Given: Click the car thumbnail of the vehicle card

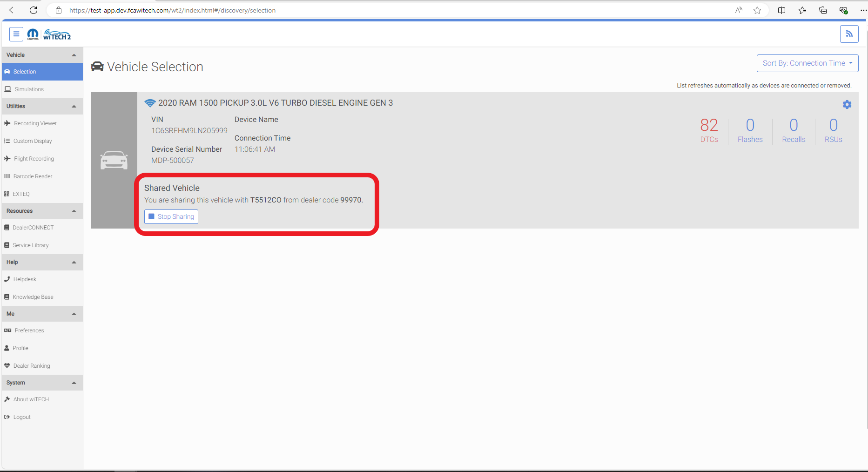Looking at the screenshot, I should pyautogui.click(x=114, y=160).
